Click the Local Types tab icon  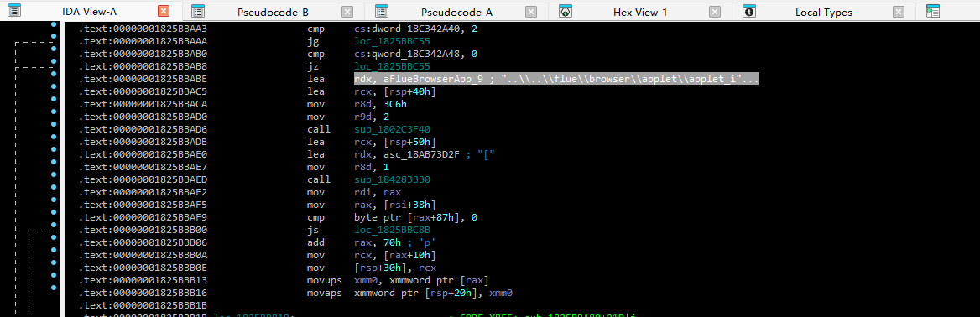point(748,11)
